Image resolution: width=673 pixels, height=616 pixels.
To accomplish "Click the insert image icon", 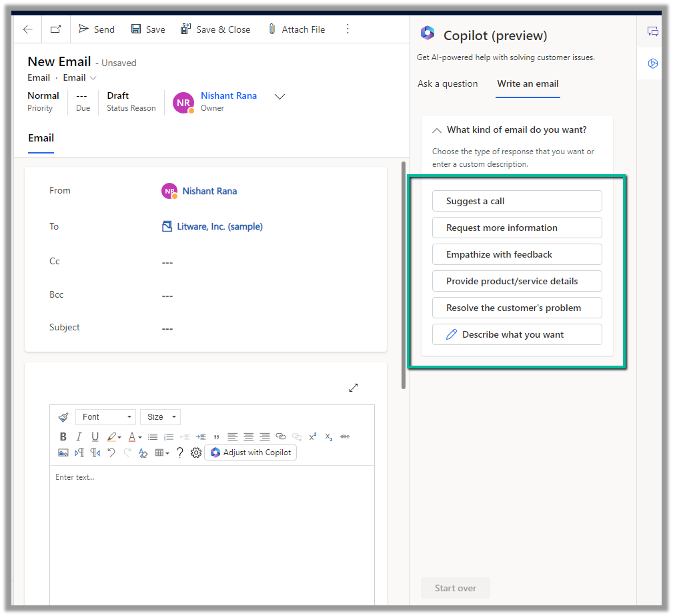I will tap(63, 452).
